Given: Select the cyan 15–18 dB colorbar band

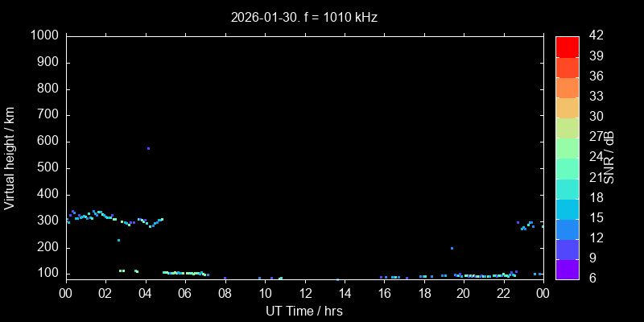Looking at the screenshot, I should click(568, 208).
